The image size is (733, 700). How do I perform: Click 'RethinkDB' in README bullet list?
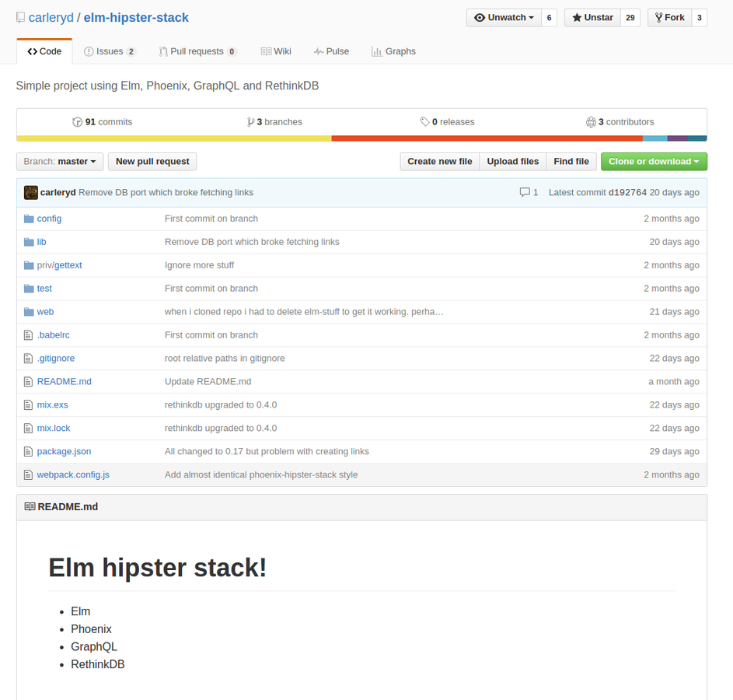click(98, 664)
